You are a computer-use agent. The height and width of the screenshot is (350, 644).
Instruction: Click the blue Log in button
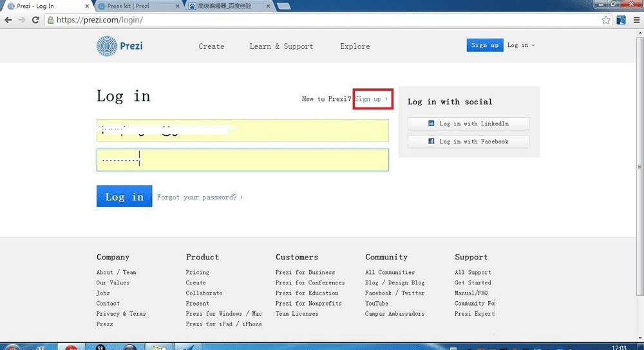pyautogui.click(x=124, y=196)
